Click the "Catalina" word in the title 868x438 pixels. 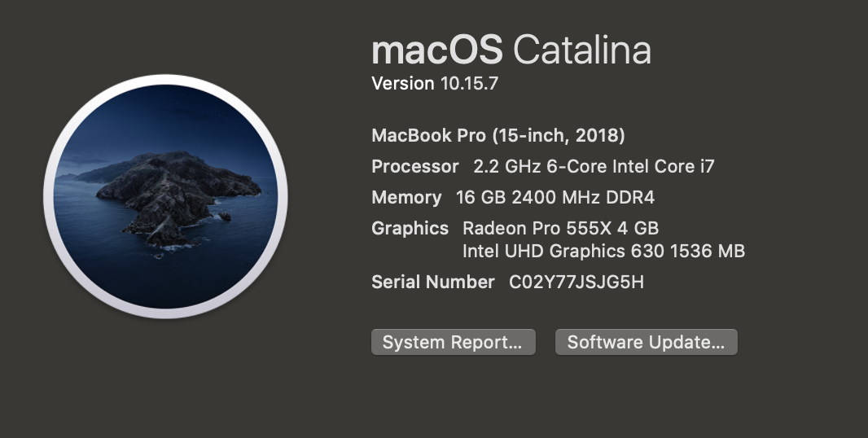click(582, 50)
